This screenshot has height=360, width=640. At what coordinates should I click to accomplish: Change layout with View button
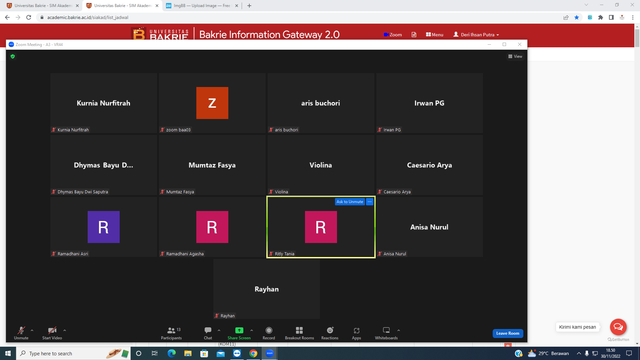[515, 56]
